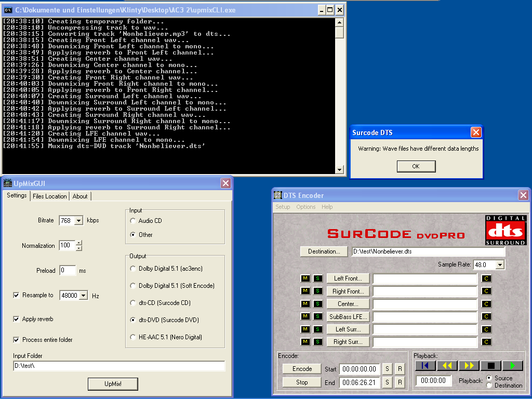Reset the End time with its R button

pos(400,382)
